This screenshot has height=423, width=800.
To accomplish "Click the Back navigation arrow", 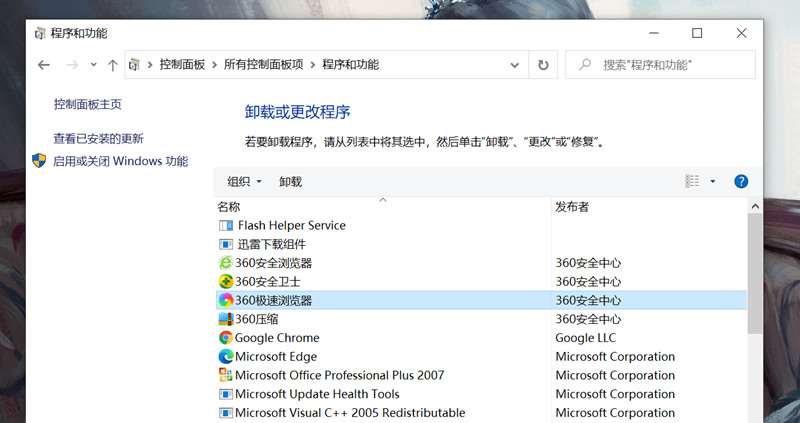I will (x=44, y=65).
